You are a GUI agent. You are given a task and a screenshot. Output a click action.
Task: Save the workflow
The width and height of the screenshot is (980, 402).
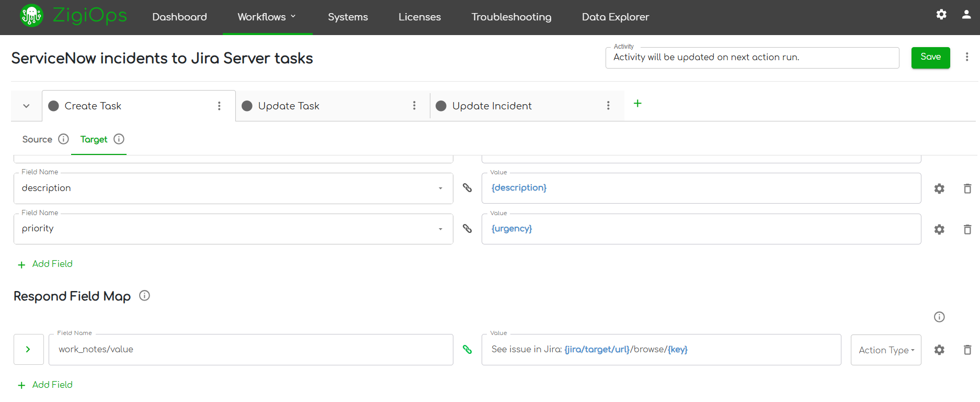coord(930,58)
